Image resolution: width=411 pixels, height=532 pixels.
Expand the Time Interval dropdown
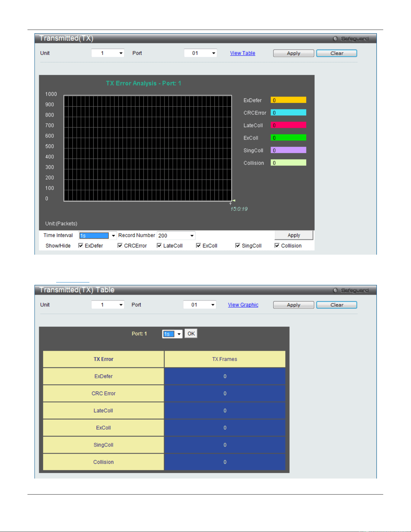[98, 236]
